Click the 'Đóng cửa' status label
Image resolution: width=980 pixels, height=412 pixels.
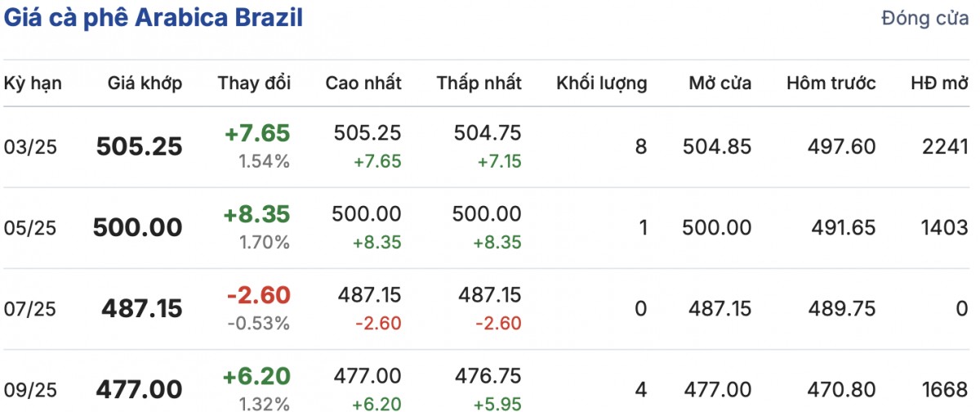click(x=924, y=19)
